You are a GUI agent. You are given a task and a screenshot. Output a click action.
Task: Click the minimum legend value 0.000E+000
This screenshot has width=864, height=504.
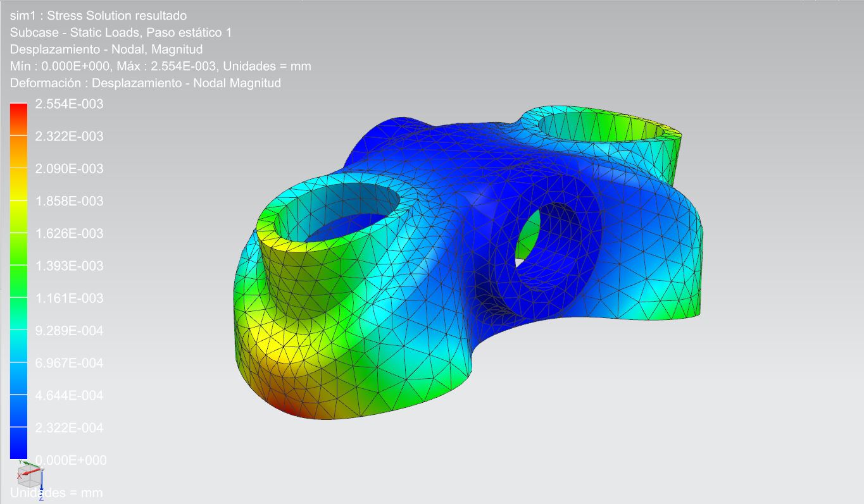click(x=71, y=460)
